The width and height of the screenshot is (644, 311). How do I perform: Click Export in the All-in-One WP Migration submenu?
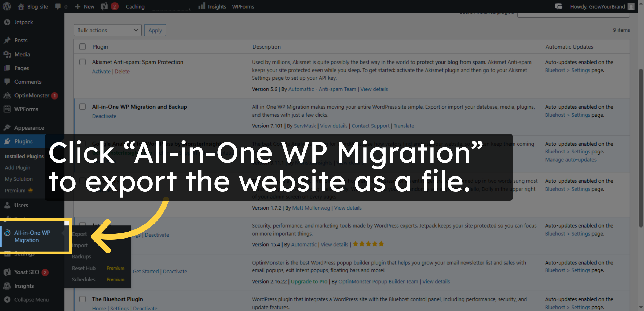(x=79, y=234)
